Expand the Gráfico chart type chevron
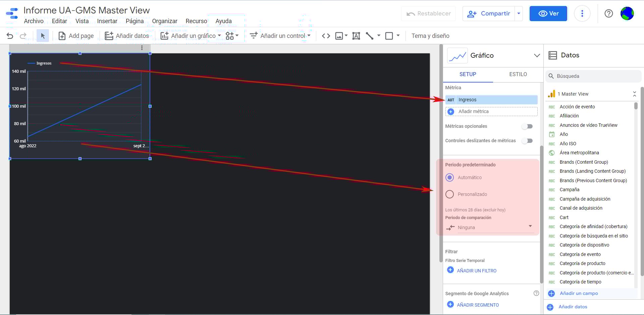The image size is (644, 315). pos(537,55)
